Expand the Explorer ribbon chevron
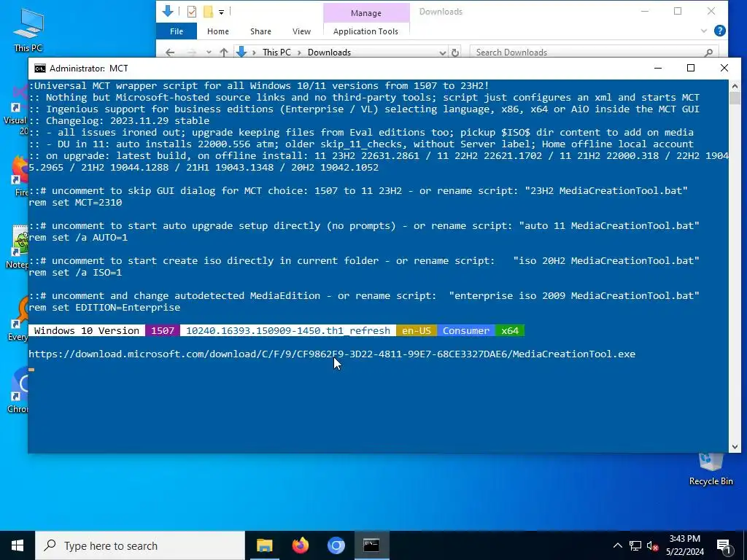Screen dimensions: 747x560 click(x=704, y=31)
